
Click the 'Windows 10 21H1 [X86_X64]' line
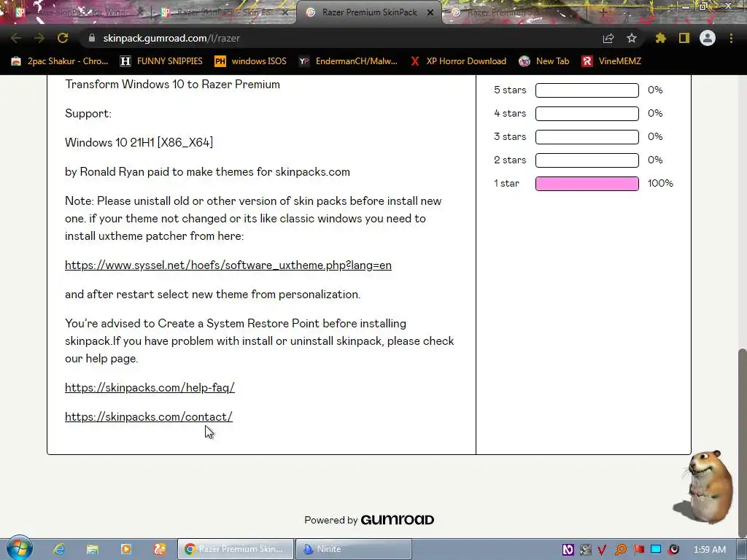(139, 142)
